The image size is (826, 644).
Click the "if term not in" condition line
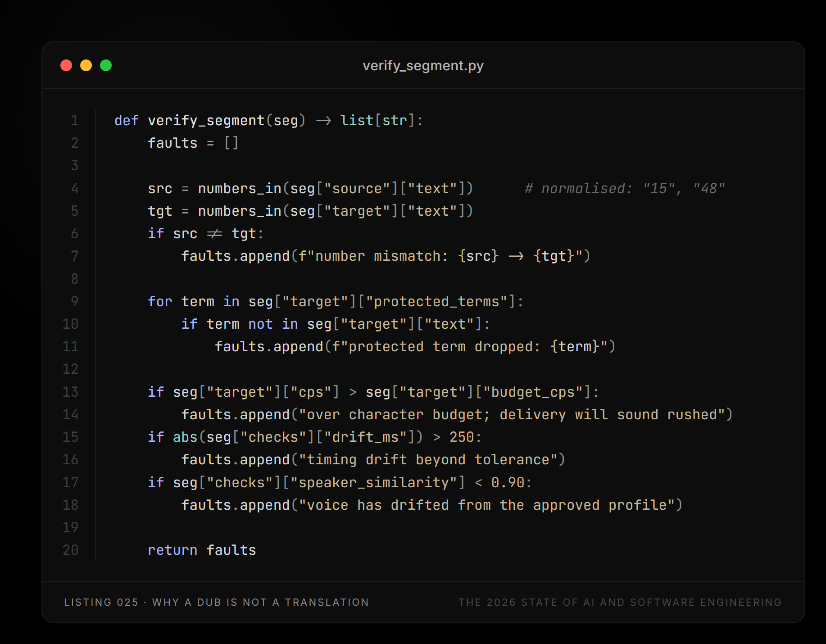[x=336, y=324]
